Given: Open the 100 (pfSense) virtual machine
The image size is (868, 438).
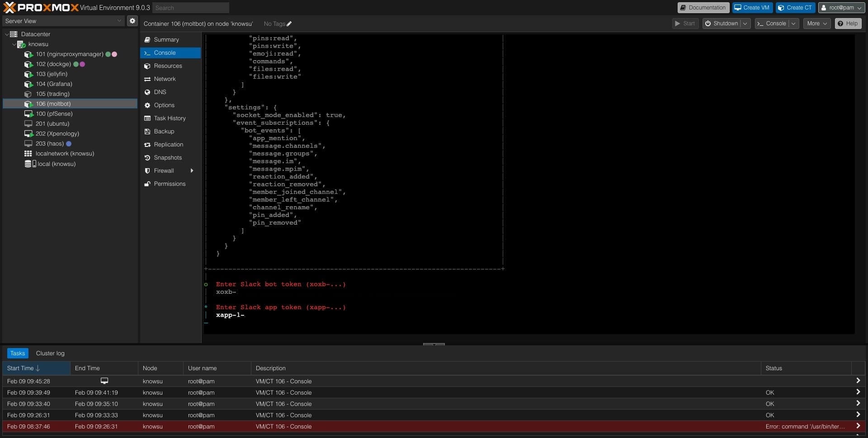Looking at the screenshot, I should 54,114.
